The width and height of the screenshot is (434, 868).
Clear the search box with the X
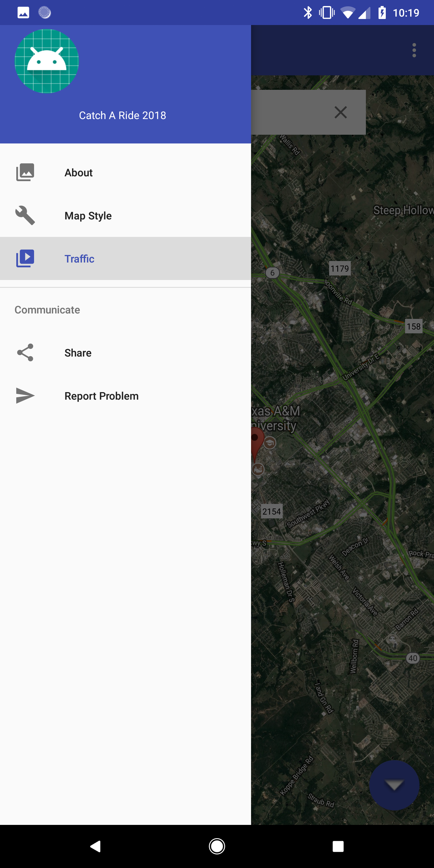(x=341, y=112)
